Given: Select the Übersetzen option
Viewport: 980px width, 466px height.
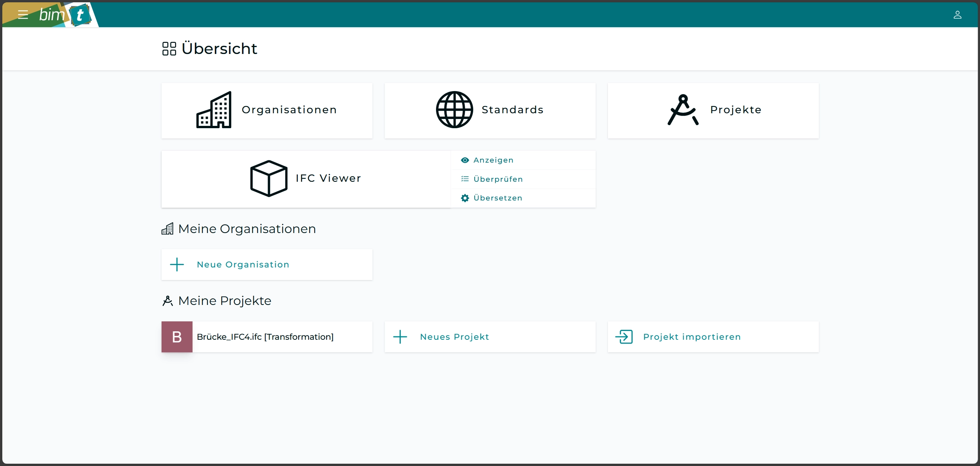Looking at the screenshot, I should point(497,198).
